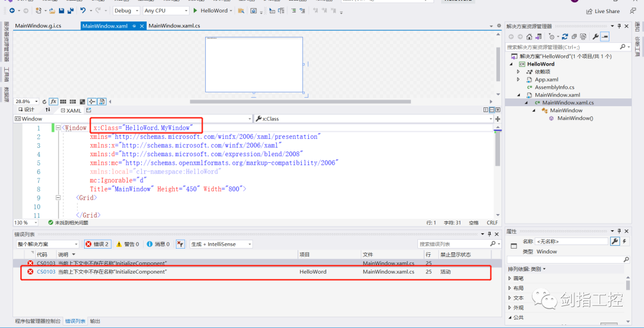Toggle the errors filter showing 错误 2
Screen dimensions: 644x328
[x=97, y=244]
